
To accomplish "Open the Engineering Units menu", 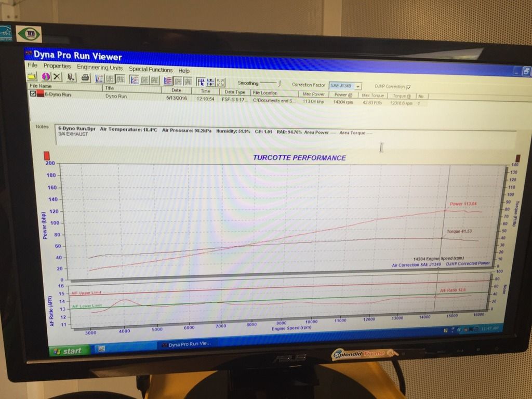I will pos(100,68).
